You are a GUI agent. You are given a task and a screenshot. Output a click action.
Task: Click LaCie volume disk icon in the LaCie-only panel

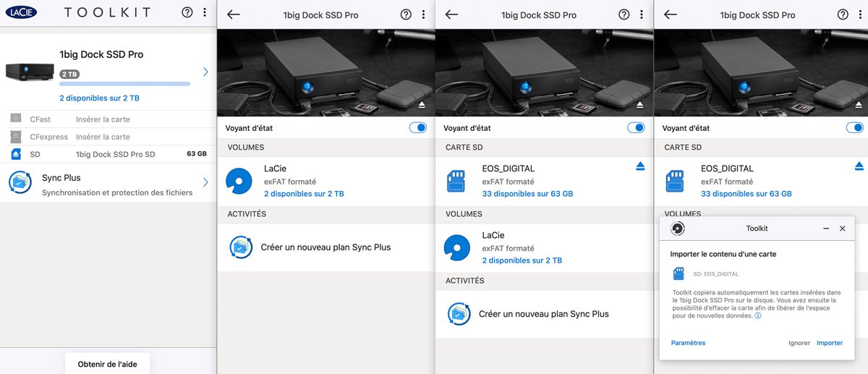[238, 181]
